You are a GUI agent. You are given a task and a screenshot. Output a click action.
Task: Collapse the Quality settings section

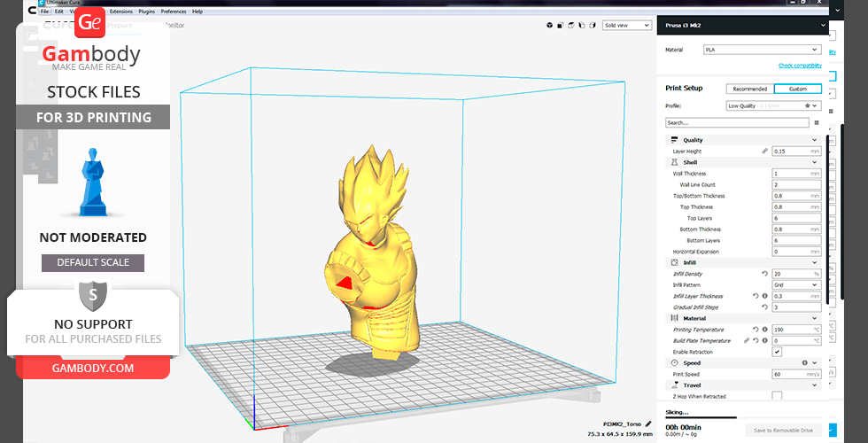point(814,140)
